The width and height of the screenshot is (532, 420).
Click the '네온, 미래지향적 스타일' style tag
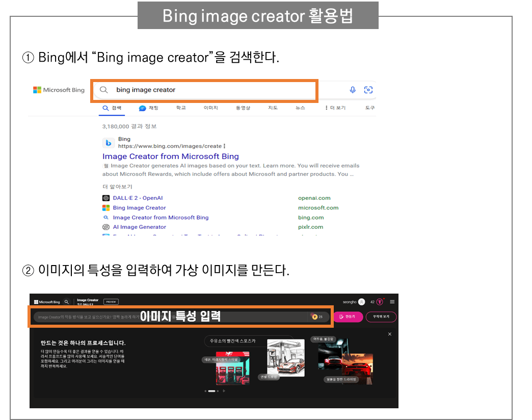(221, 360)
